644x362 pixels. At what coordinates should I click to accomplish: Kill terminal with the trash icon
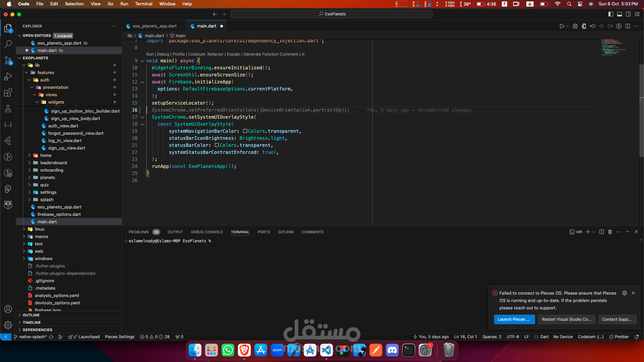[610, 232]
